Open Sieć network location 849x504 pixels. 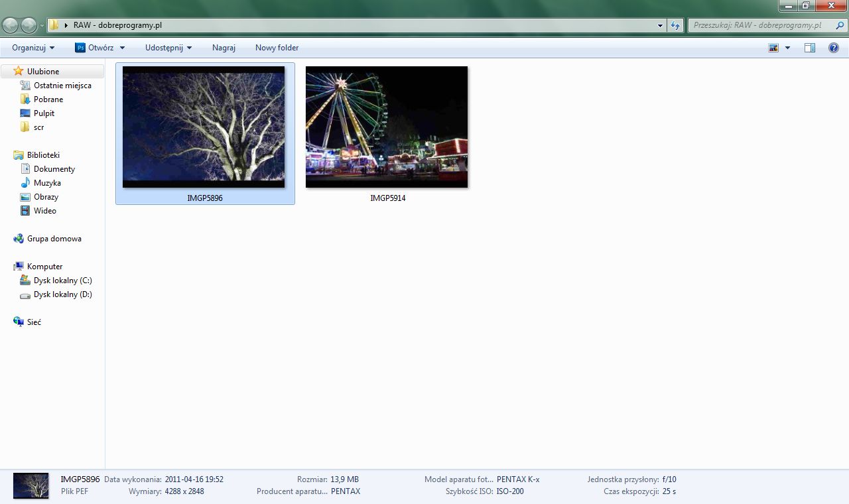(34, 322)
